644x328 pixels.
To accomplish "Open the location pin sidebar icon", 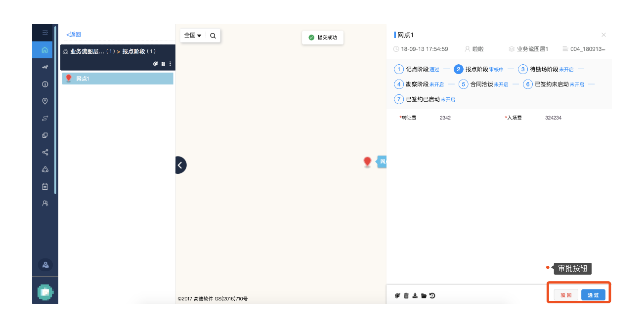I will click(x=45, y=101).
